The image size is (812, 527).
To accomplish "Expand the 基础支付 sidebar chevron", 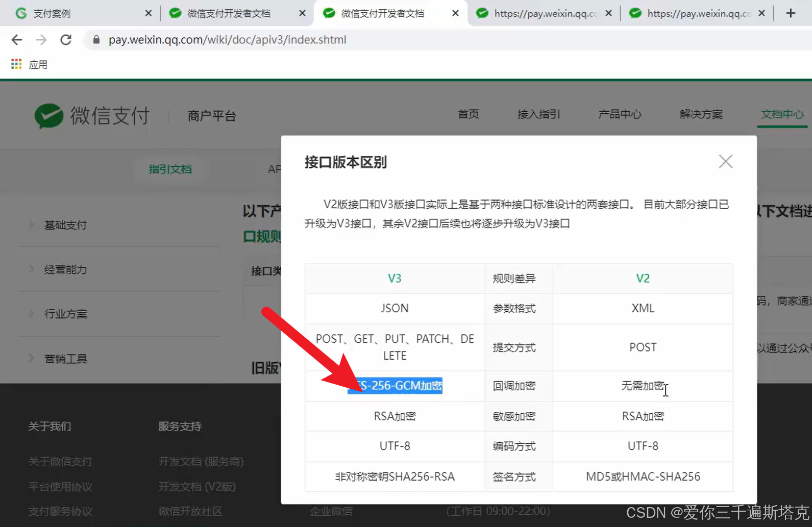I will (31, 225).
